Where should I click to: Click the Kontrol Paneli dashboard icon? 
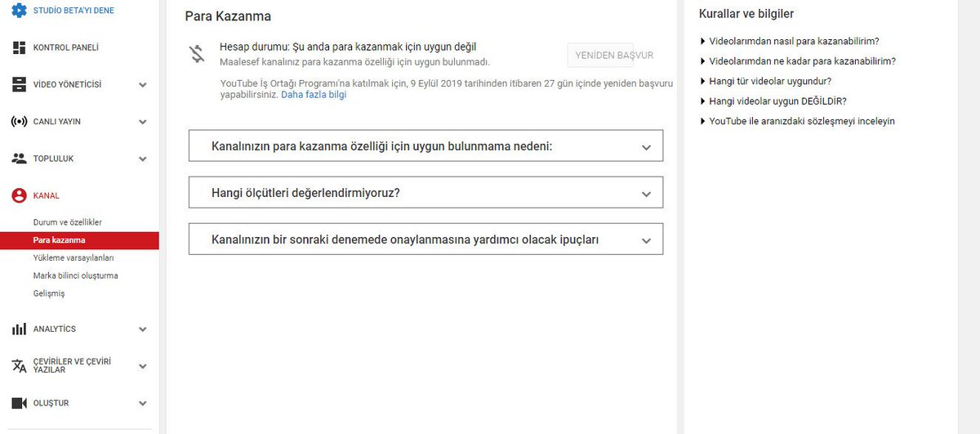click(x=19, y=47)
